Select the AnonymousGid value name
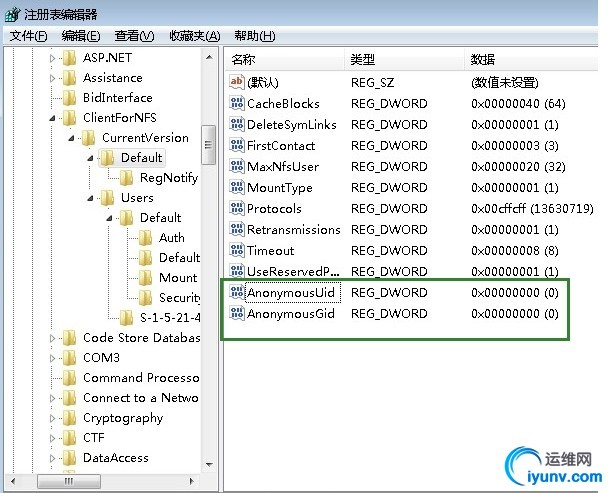 tap(291, 313)
